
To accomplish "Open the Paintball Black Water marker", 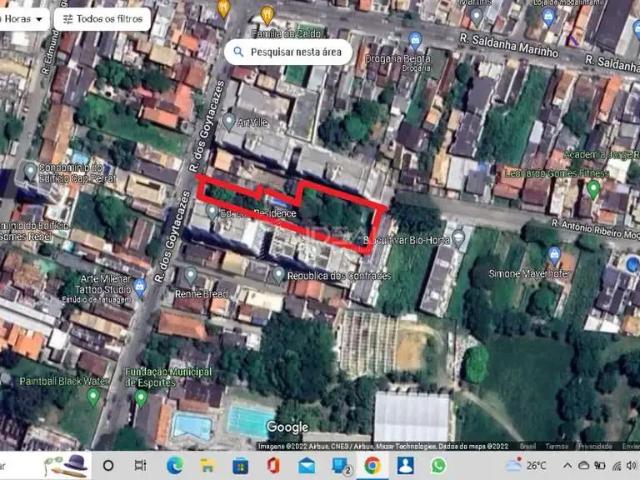I will pyautogui.click(x=93, y=396).
